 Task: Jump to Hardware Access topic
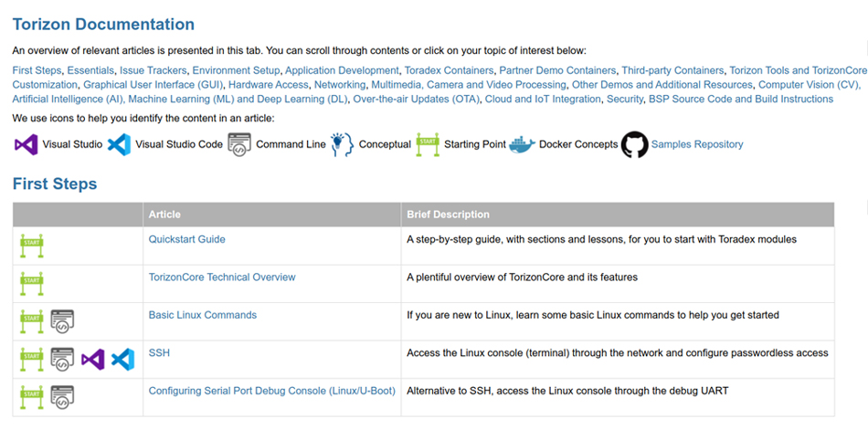[x=268, y=85]
